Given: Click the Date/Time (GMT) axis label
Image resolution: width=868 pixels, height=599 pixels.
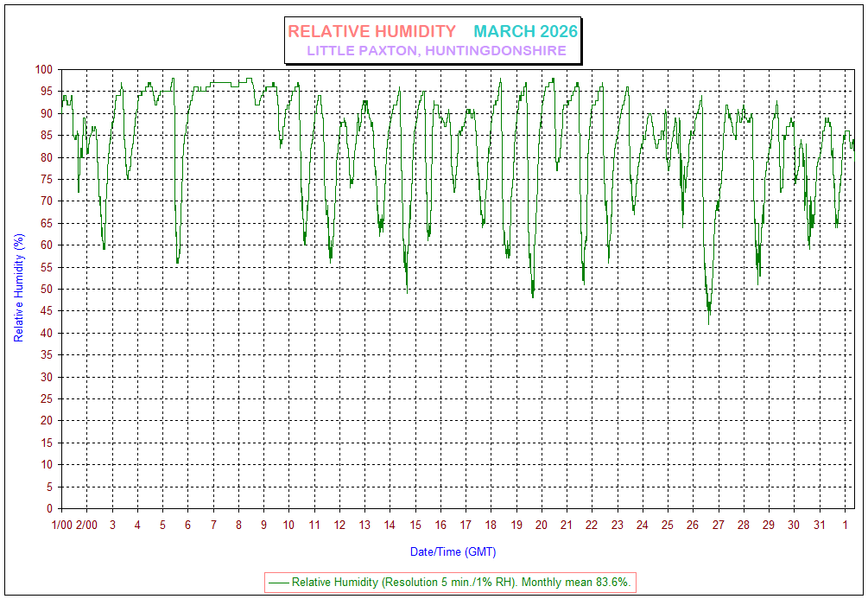Looking at the screenshot, I should tap(453, 551).
